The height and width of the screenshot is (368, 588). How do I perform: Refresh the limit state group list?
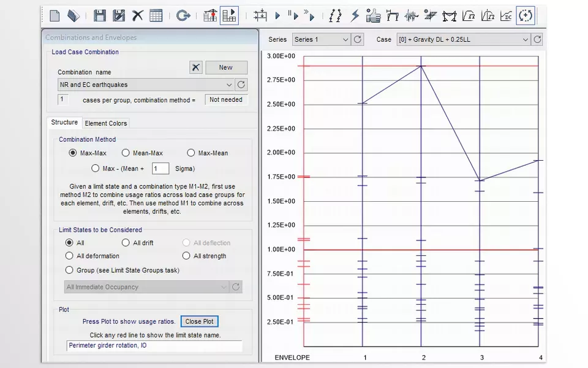(236, 287)
